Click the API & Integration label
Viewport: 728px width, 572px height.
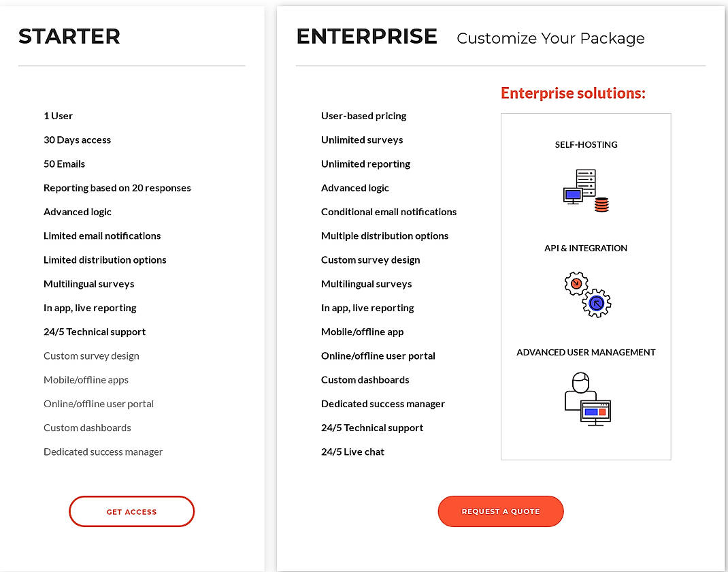[586, 248]
